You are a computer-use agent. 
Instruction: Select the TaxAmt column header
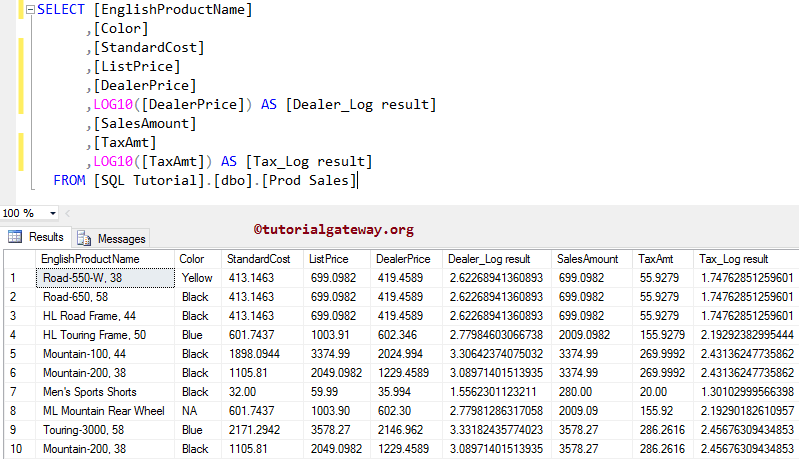(x=663, y=259)
